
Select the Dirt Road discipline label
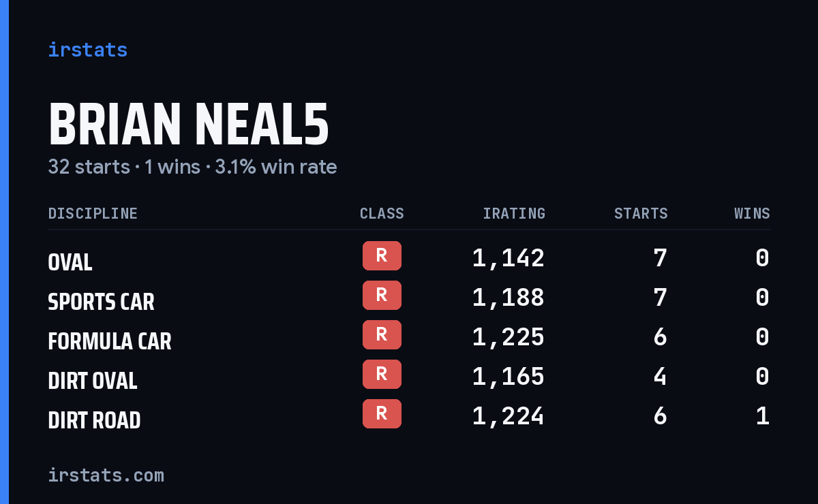point(94,420)
